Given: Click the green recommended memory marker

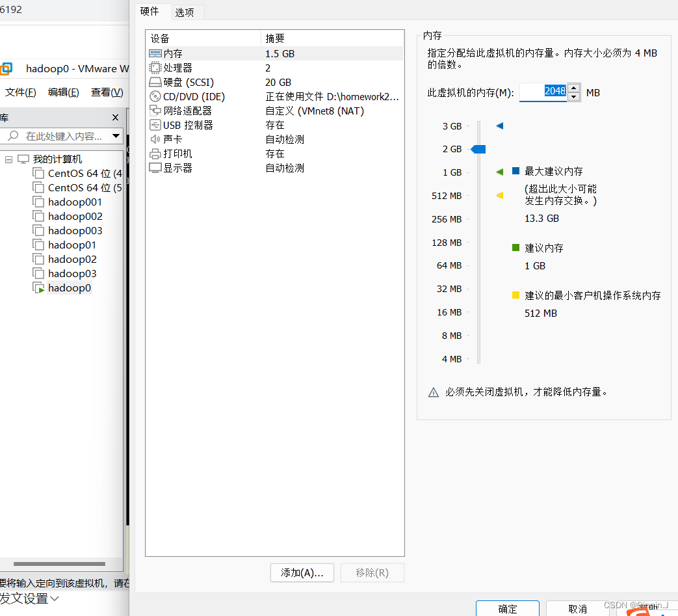Looking at the screenshot, I should pos(500,172).
